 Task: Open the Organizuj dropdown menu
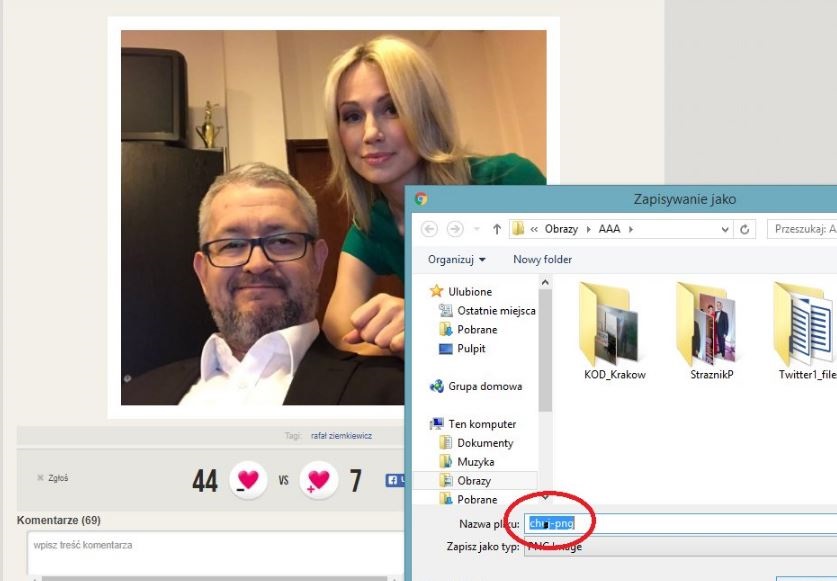(x=456, y=259)
